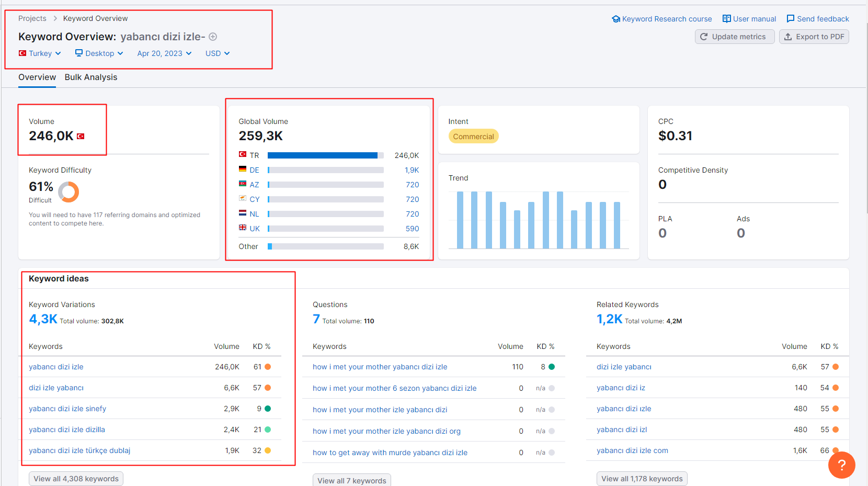This screenshot has width=868, height=486.
Task: Select the Overview tab
Action: (x=37, y=77)
